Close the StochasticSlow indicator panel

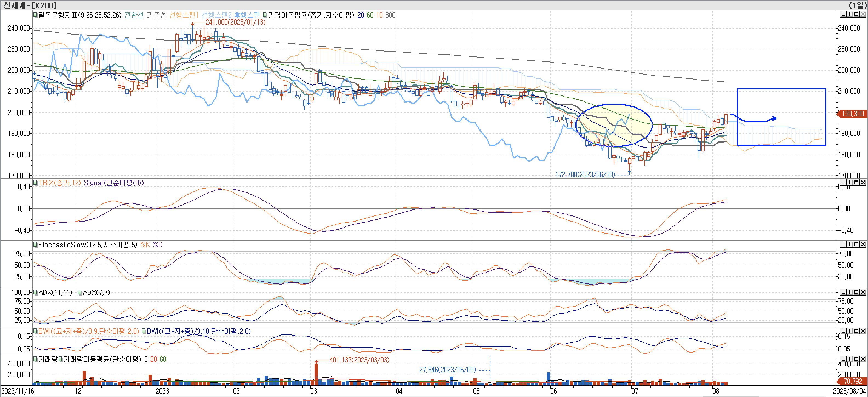[863, 244]
